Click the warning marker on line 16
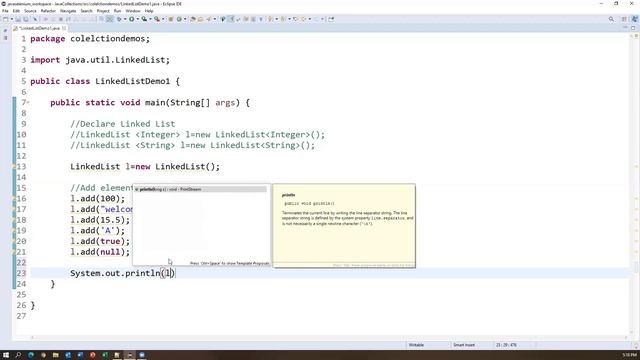Viewport: 640px width, 360px height. coord(13,198)
